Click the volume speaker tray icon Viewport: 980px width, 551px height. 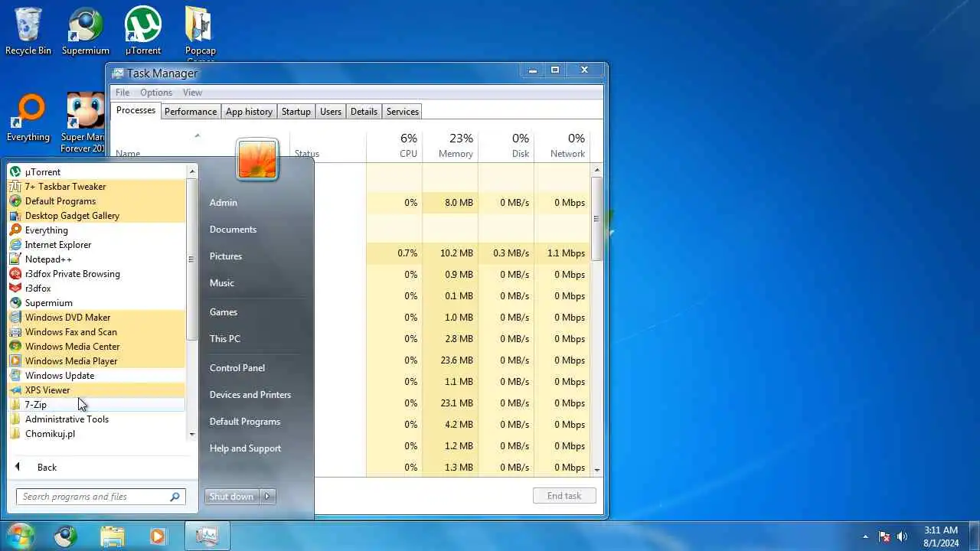tap(902, 536)
